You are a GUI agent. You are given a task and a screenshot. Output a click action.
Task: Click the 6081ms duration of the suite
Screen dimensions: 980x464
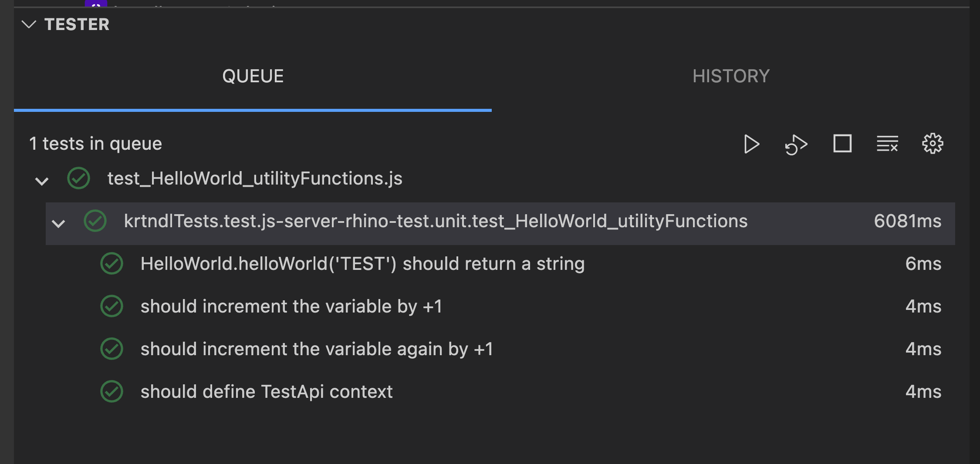tap(908, 221)
